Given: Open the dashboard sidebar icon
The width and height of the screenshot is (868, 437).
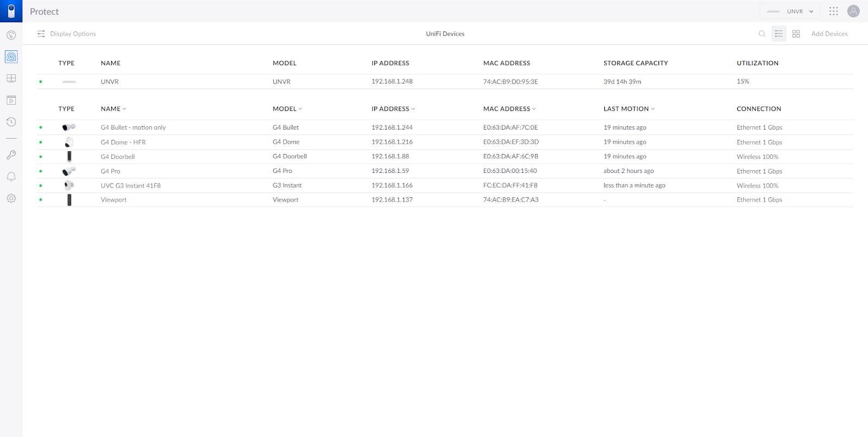Looking at the screenshot, I should pos(11,35).
